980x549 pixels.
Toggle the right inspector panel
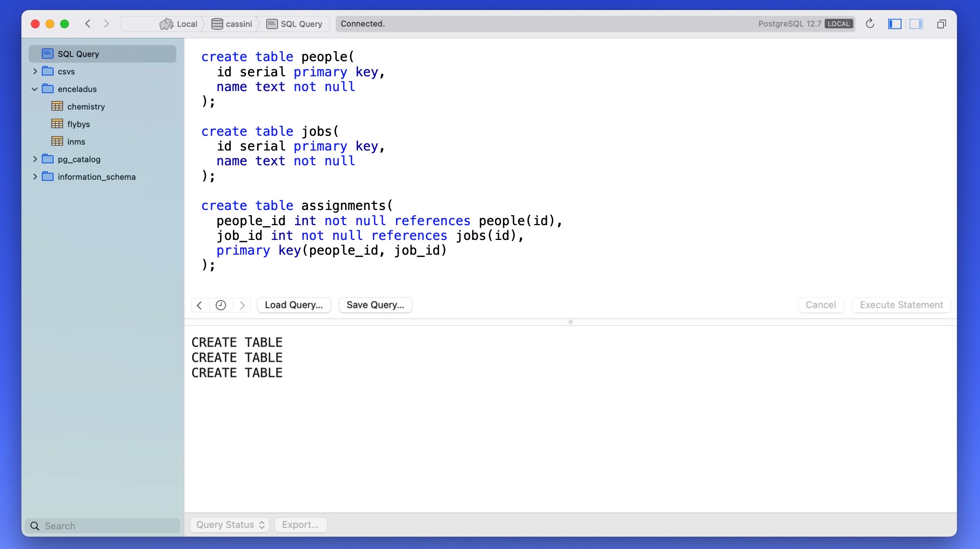coord(916,24)
